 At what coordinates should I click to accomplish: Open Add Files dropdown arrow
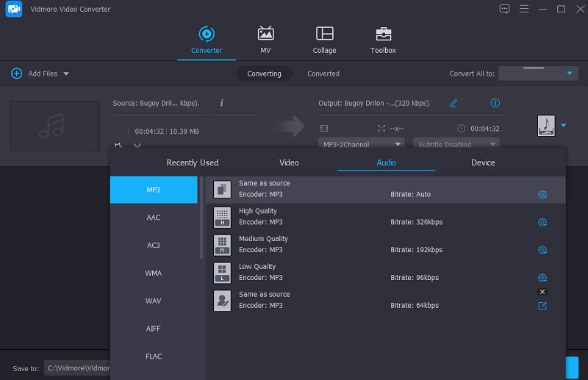[66, 74]
